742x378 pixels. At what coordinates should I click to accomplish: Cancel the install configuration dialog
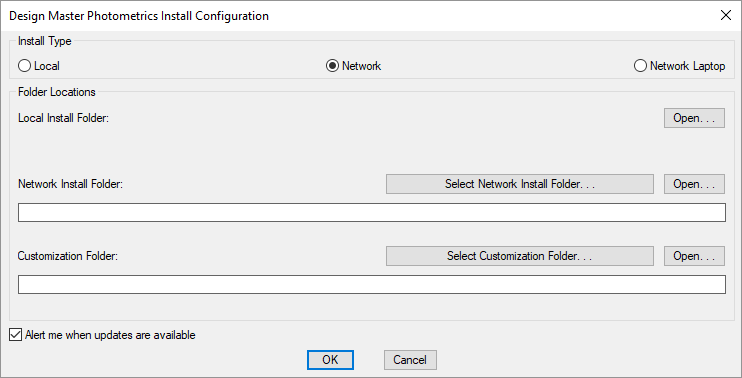tap(410, 360)
